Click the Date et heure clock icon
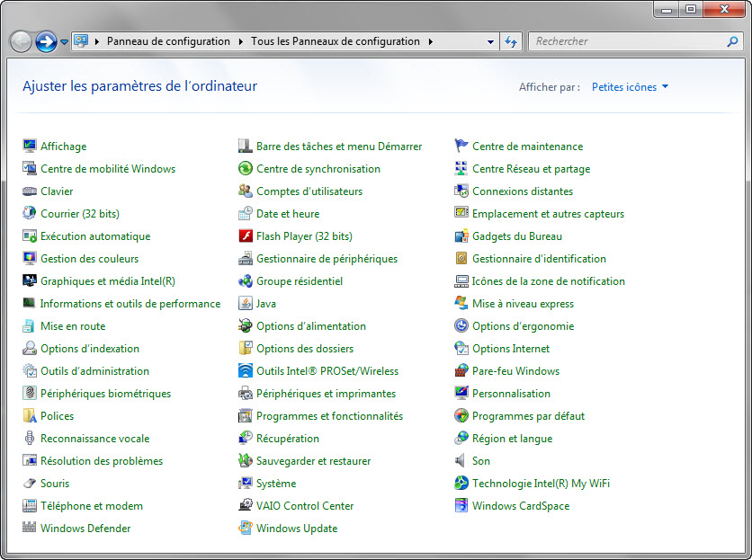This screenshot has width=752, height=560. (245, 213)
